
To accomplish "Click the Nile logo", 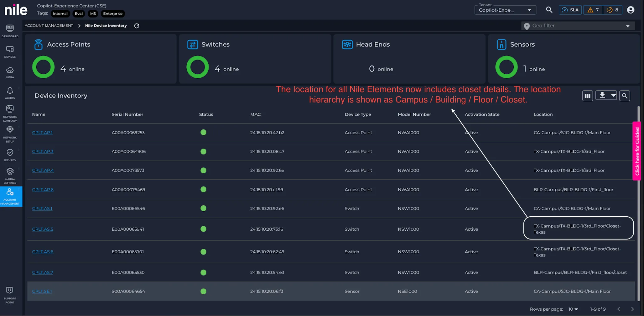I will click(x=16, y=10).
